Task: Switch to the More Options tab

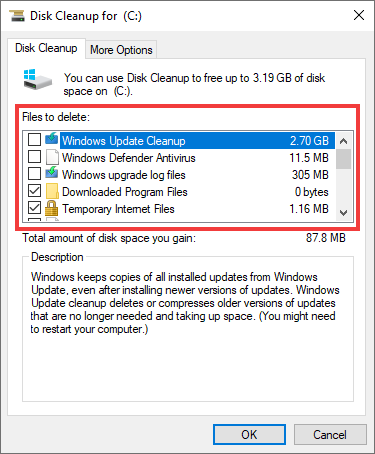Action: coord(121,50)
